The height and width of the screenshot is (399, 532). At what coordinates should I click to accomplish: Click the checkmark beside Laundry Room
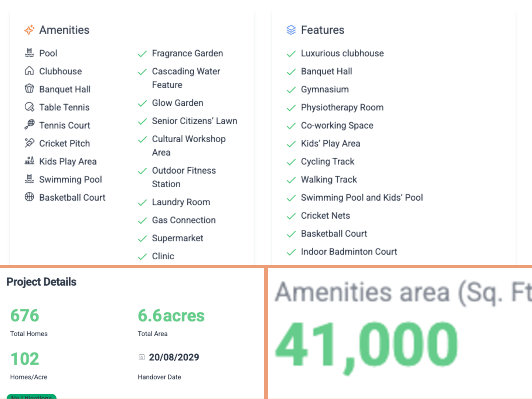click(x=142, y=203)
